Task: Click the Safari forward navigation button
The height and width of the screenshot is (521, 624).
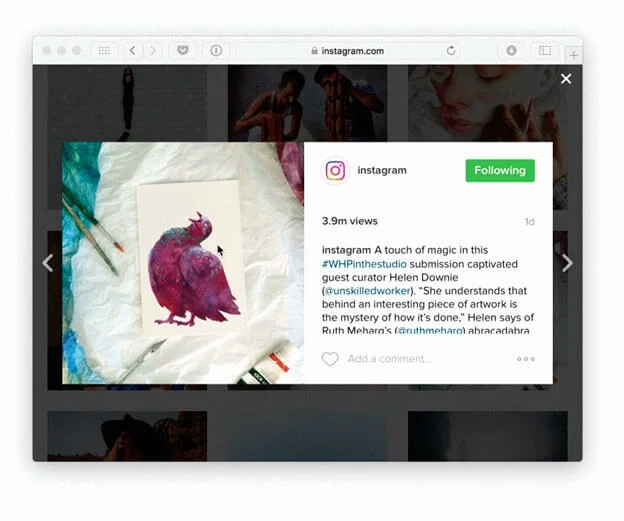Action: click(153, 50)
